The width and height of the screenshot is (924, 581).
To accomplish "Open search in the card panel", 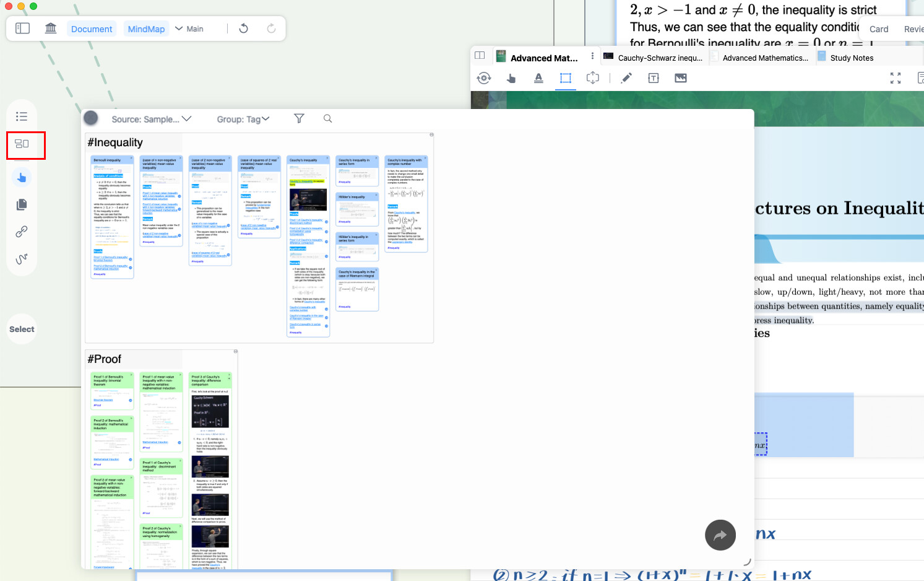I will pyautogui.click(x=327, y=118).
